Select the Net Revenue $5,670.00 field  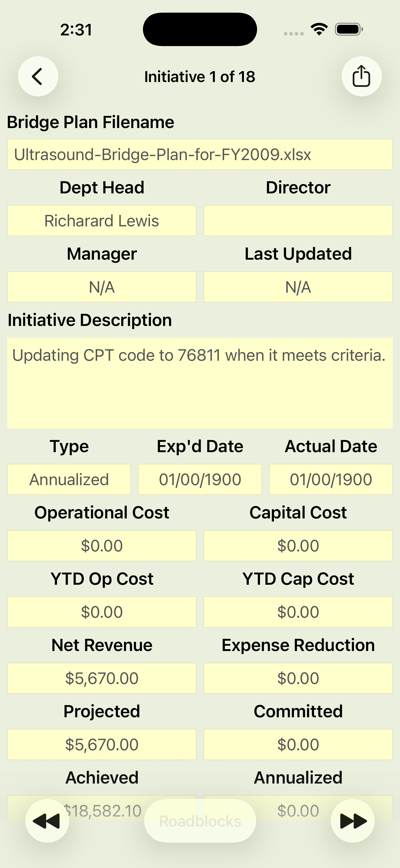[102, 678]
